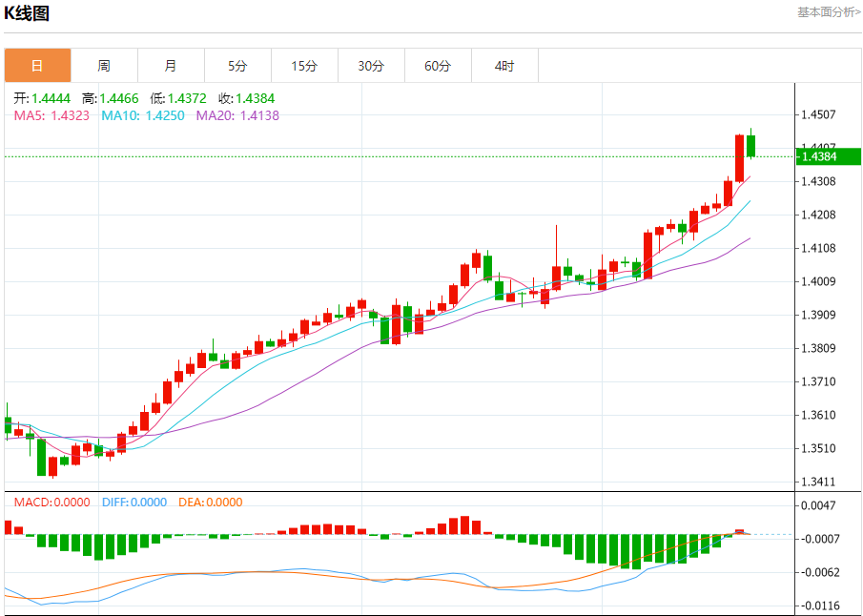This screenshot has height=616, width=863.
Task: Select the MA10: 1.4250 legend label
Action: 143,115
